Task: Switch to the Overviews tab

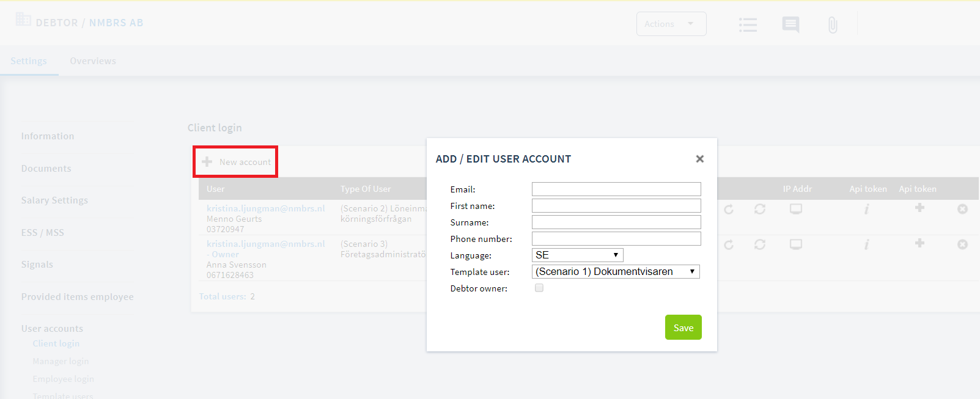Action: 93,61
